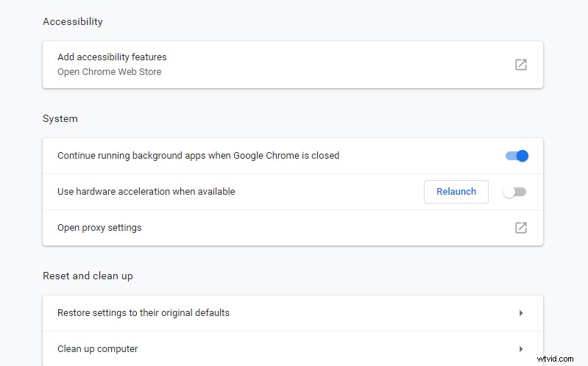588x366 pixels.
Task: Disable the background apps toggle switch
Action: 517,156
